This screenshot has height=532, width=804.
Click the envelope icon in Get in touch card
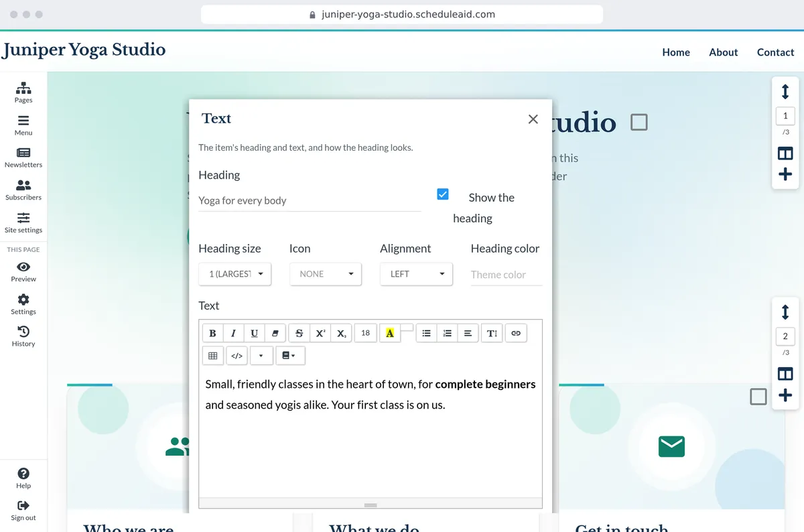(x=671, y=446)
